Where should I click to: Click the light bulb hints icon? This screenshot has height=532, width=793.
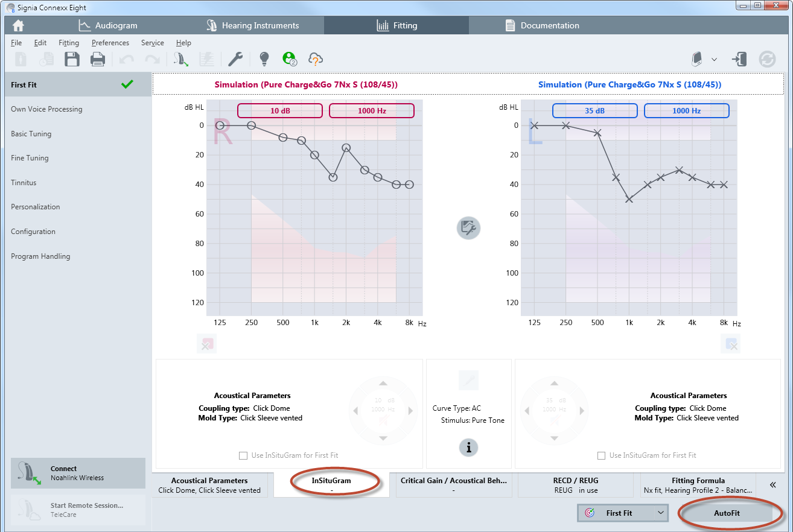tap(264, 59)
